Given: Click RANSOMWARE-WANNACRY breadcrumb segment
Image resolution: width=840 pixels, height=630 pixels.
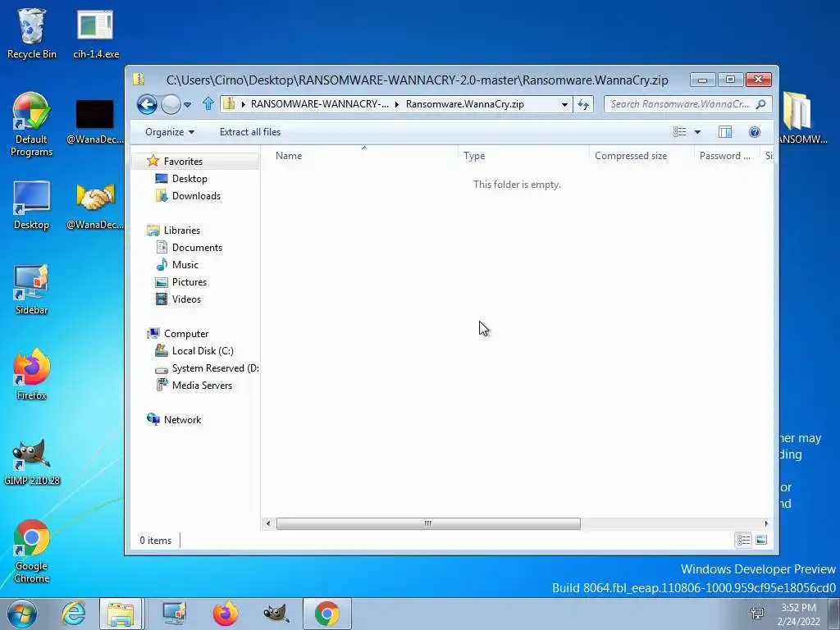Looking at the screenshot, I should coord(319,104).
